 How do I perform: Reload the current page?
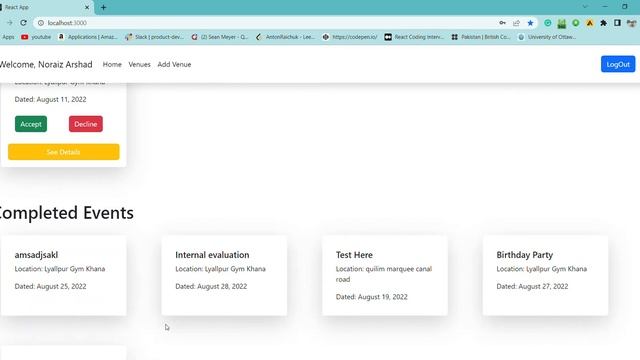pyautogui.click(x=23, y=23)
